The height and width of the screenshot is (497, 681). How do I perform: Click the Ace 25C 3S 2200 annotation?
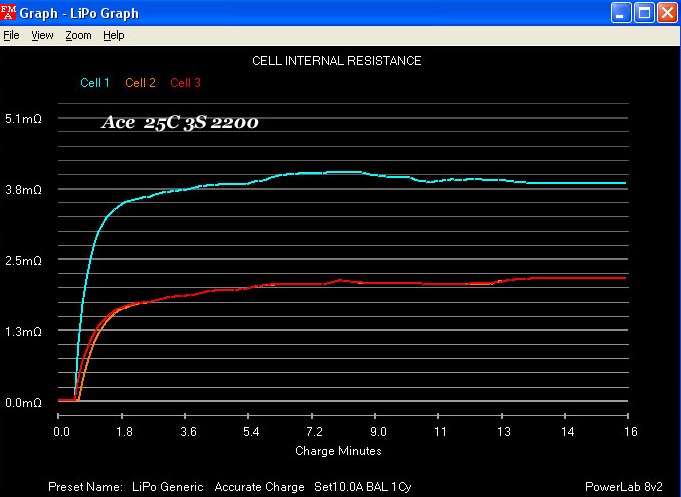click(180, 123)
